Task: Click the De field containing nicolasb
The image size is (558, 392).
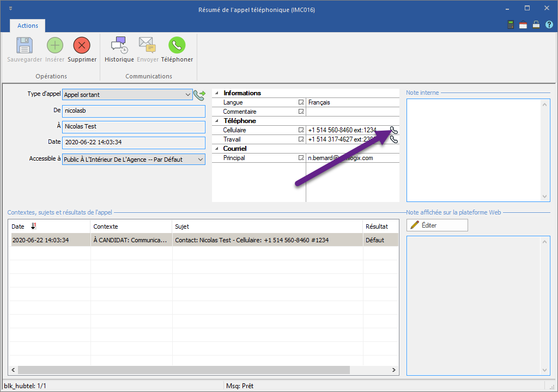Action: coord(134,111)
